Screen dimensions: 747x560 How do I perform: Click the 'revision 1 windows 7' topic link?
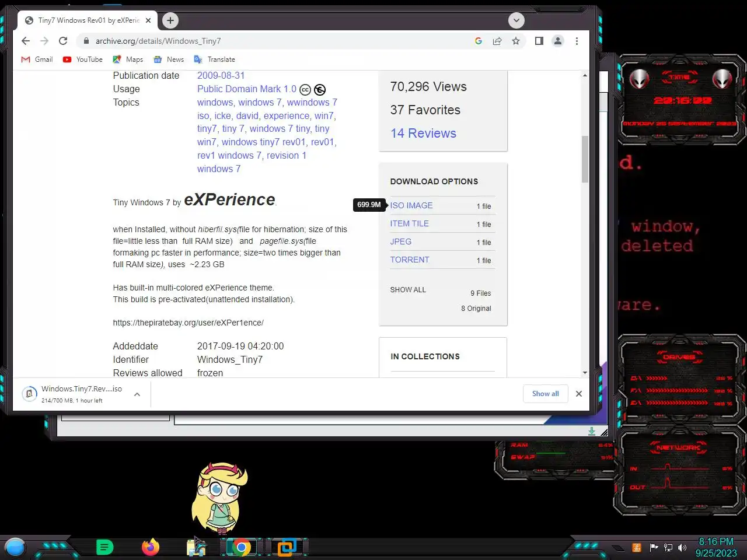[x=252, y=162]
